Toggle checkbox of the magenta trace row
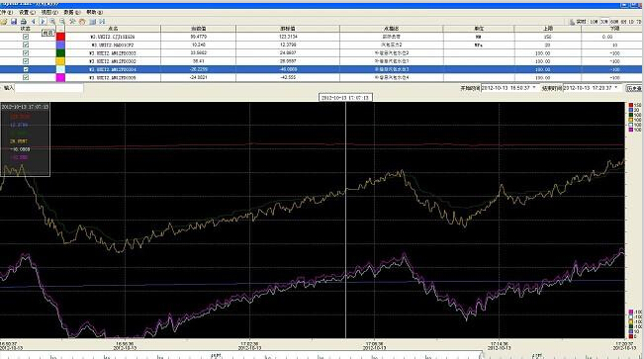 pos(26,77)
